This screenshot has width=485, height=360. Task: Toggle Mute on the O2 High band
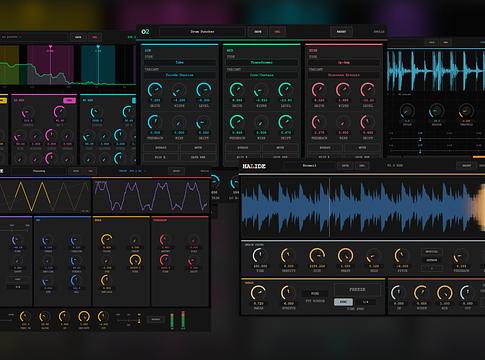362,148
